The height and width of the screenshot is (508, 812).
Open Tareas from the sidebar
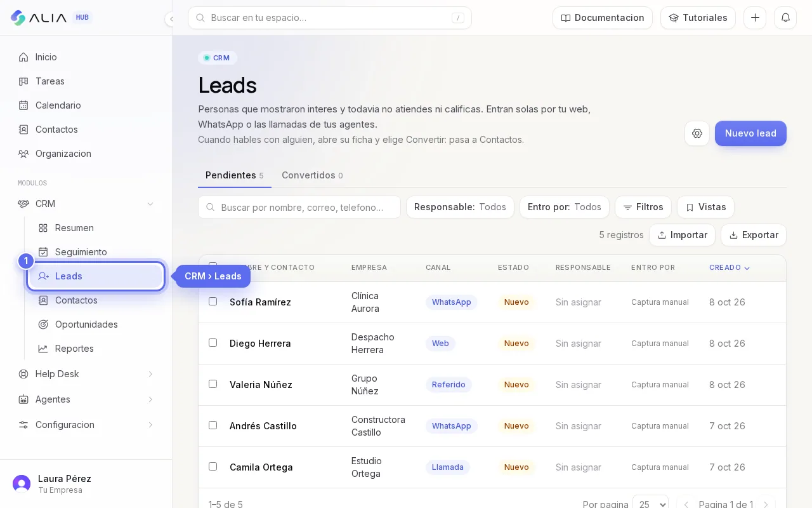click(x=86, y=81)
